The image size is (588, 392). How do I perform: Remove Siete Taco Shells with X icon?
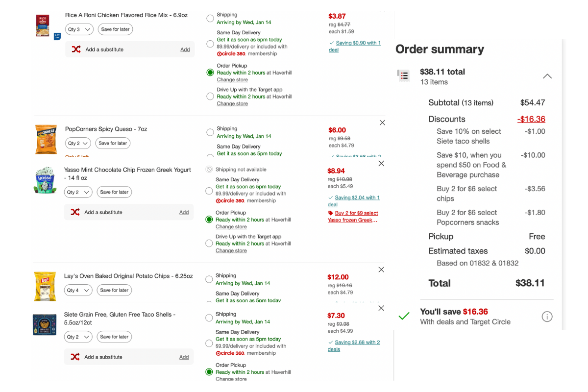click(381, 308)
